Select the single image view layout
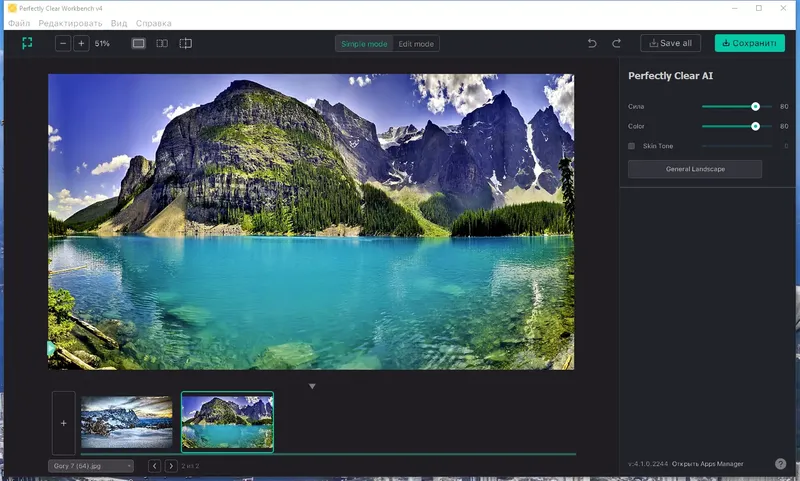The image size is (800, 481). click(138, 44)
